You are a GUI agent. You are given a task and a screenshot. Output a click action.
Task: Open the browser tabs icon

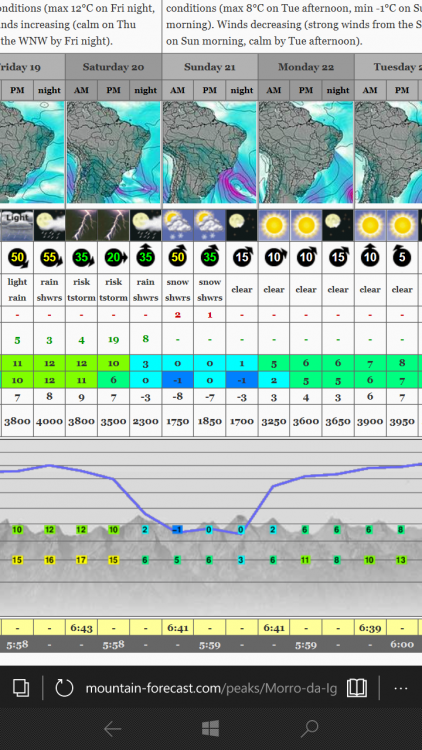coord(21,688)
